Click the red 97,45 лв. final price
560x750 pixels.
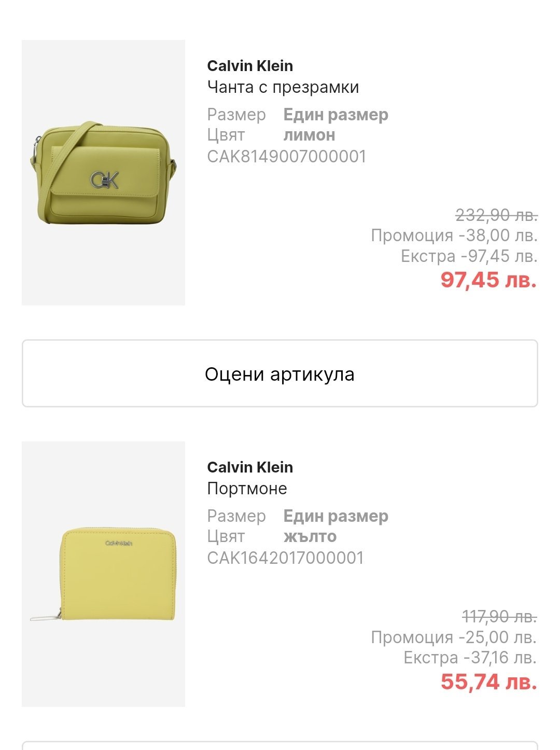coord(488,280)
